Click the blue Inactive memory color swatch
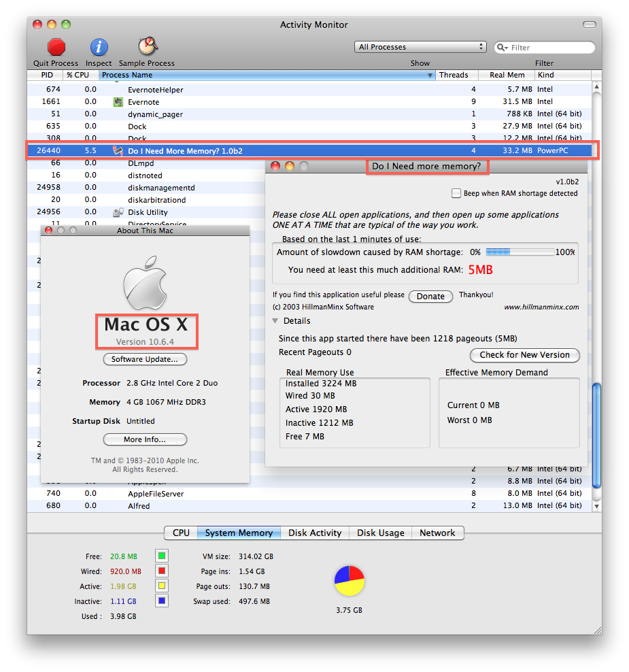Image resolution: width=629 pixels, height=672 pixels. point(162,601)
